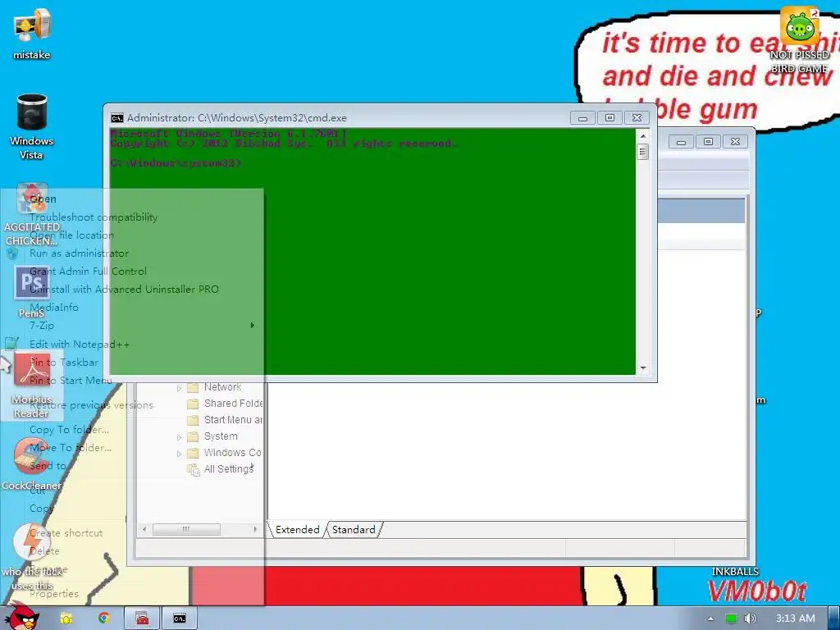840x630 pixels.
Task: Switch to the red toolbox taskbar window
Action: (x=142, y=619)
